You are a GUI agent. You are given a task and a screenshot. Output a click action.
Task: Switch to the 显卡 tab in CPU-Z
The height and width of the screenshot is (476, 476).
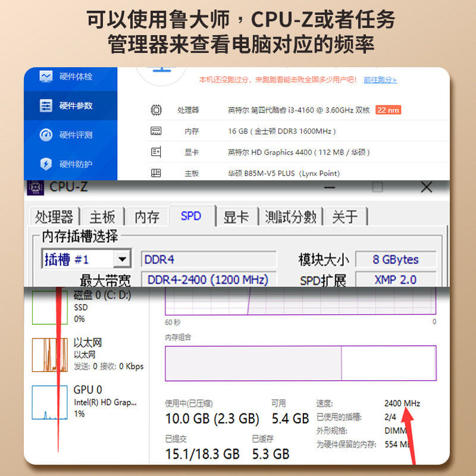[x=236, y=217]
